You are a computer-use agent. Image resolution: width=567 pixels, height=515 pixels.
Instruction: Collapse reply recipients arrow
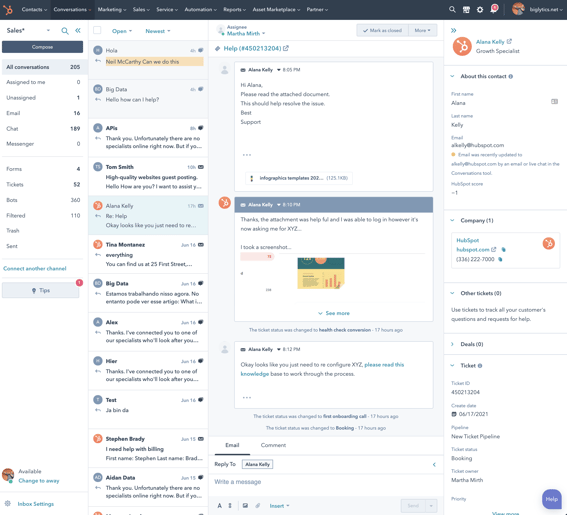(x=434, y=464)
